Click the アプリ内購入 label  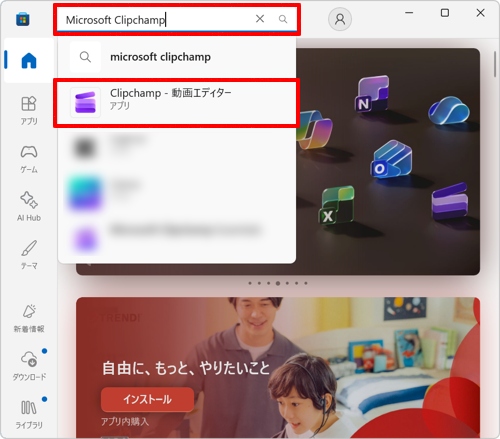125,422
